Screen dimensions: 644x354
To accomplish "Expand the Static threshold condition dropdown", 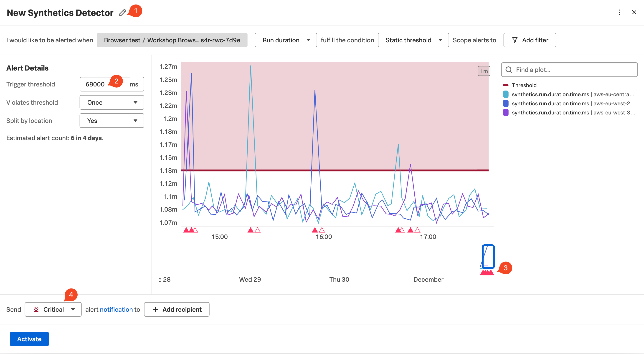I will [413, 40].
